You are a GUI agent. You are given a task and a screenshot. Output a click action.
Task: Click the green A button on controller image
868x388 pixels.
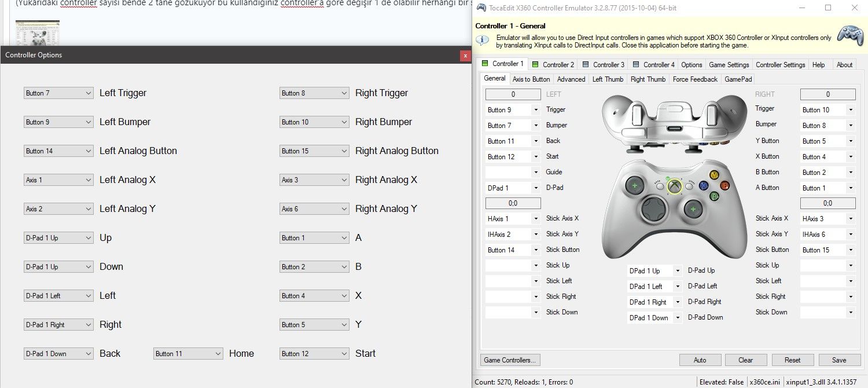(715, 196)
